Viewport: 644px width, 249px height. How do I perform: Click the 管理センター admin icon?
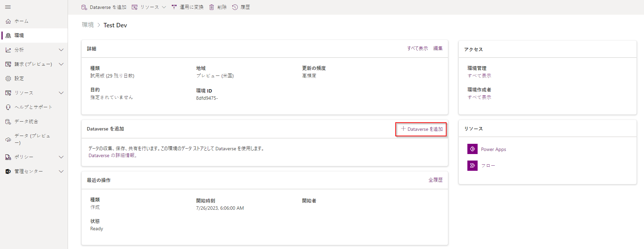point(8,171)
